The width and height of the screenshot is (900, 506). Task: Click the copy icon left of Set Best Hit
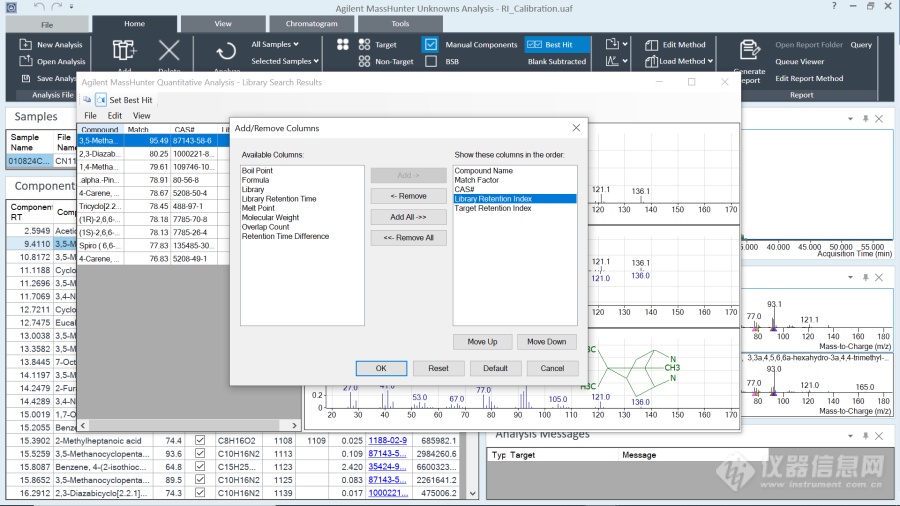point(87,99)
